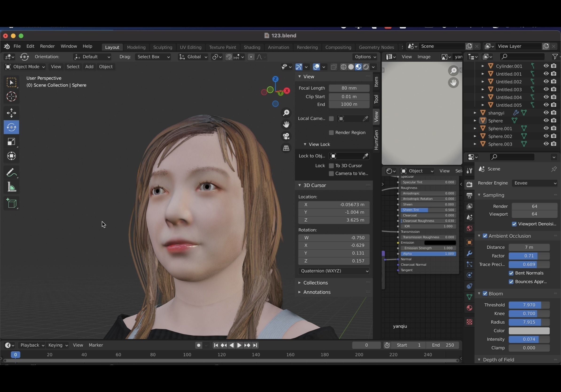The height and width of the screenshot is (392, 561).
Task: Click the Bloom Color swatch
Action: tap(529, 331)
